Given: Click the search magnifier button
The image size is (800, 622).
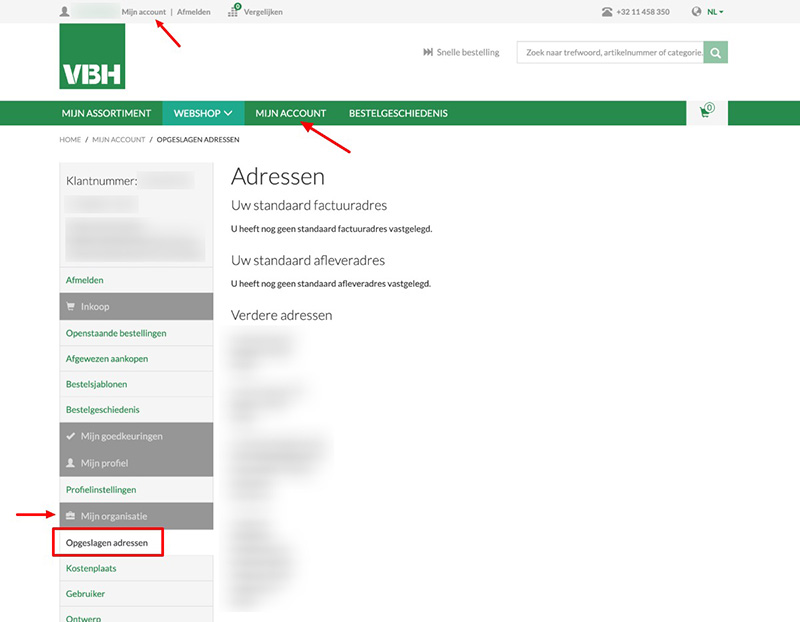Looking at the screenshot, I should tap(715, 52).
